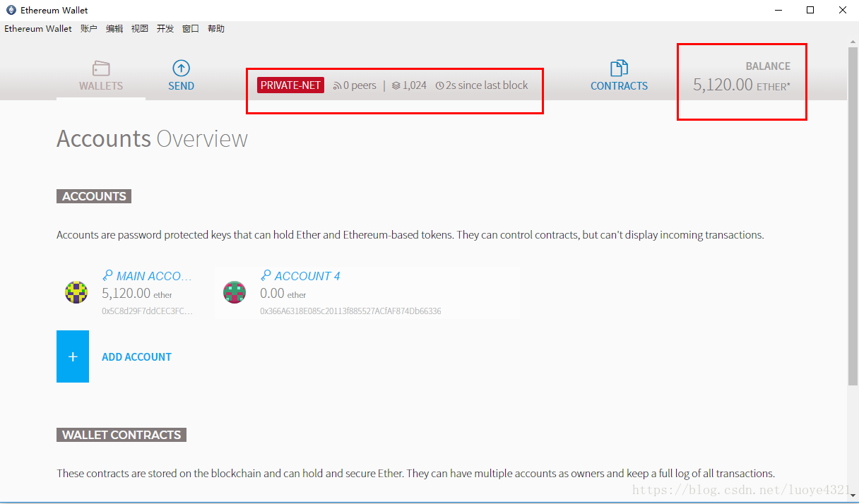Viewport: 859px width, 504px height.
Task: Switch to the WALLETS tab label
Action: (x=101, y=86)
